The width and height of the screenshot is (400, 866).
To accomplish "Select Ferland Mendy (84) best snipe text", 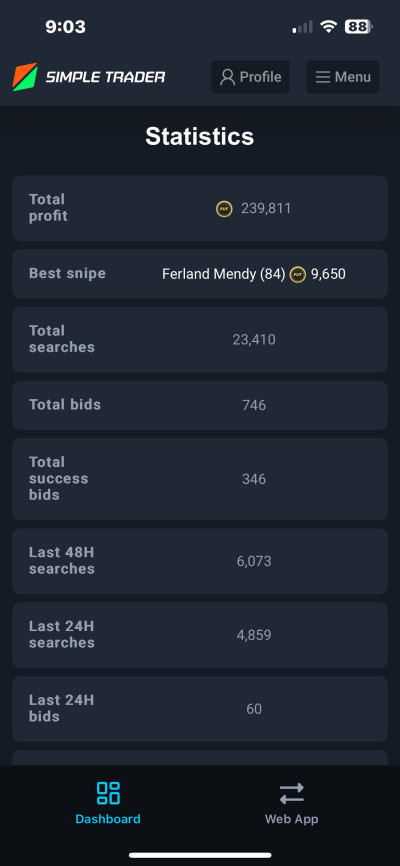I will tap(223, 274).
